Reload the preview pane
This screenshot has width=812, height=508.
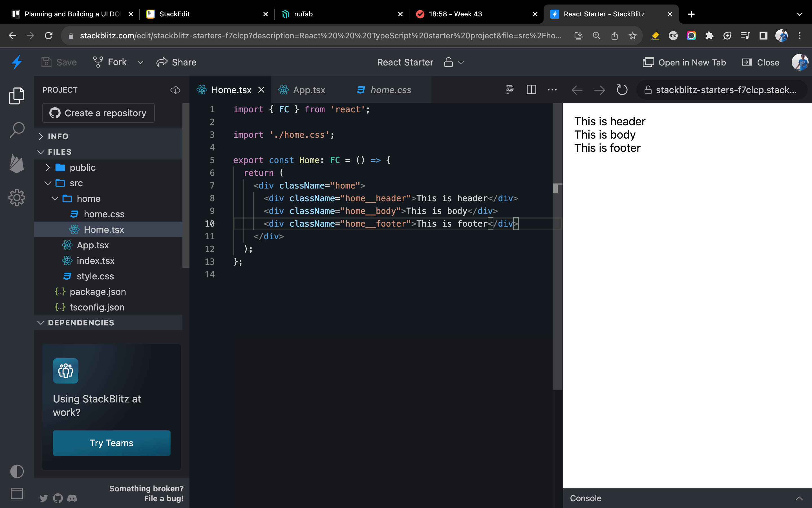tap(622, 90)
